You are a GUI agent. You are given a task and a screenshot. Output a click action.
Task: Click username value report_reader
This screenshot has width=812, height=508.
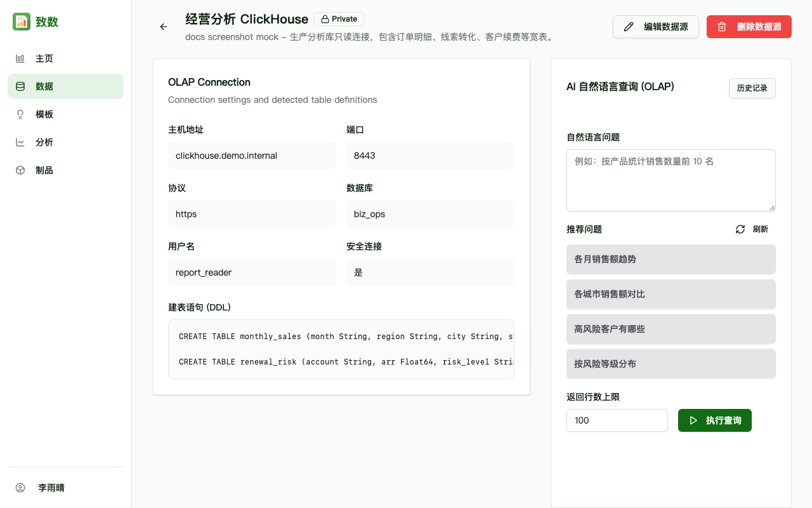pyautogui.click(x=252, y=272)
